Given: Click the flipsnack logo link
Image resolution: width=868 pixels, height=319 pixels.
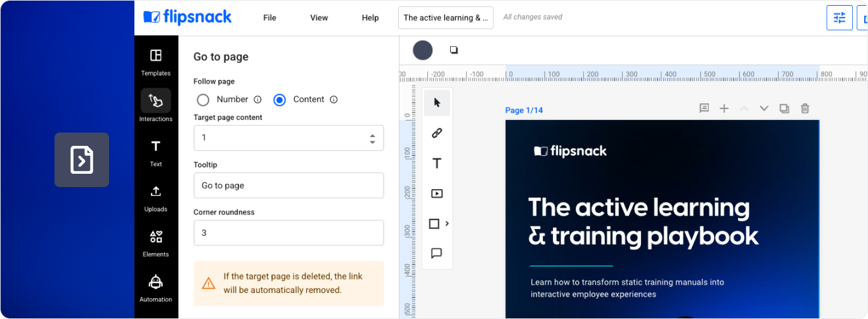Looking at the screenshot, I should pos(188,17).
